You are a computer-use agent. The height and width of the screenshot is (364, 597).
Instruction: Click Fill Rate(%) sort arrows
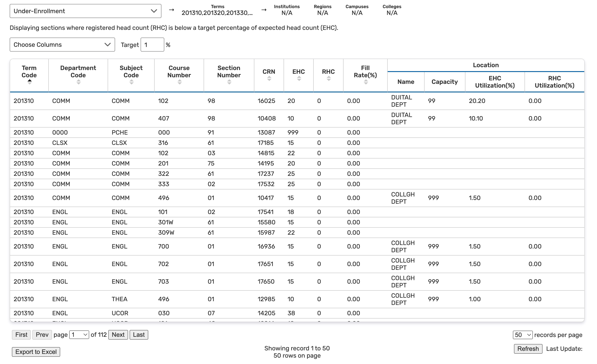pos(366,82)
